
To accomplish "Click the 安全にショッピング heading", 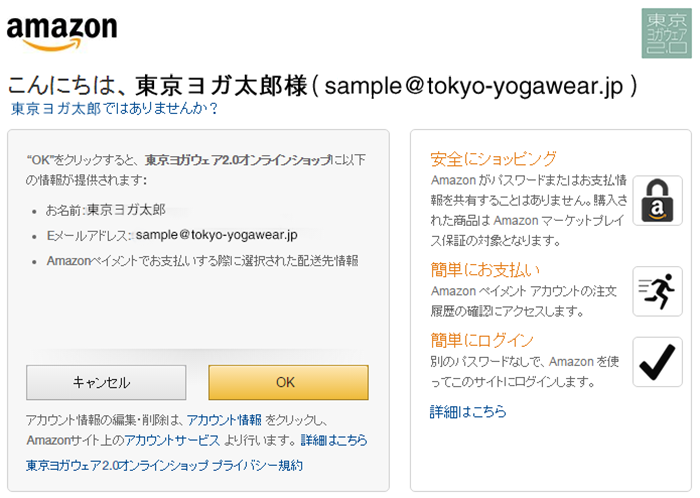I will pos(493,159).
